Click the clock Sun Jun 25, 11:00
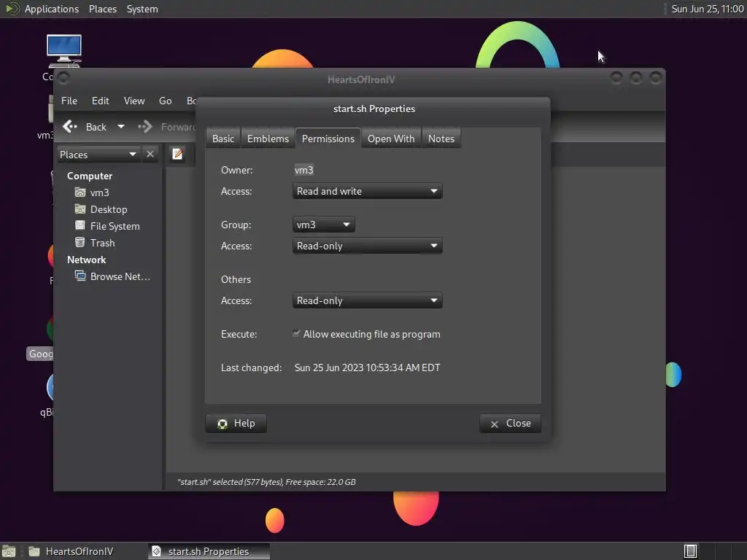Image resolution: width=747 pixels, height=560 pixels. click(708, 9)
